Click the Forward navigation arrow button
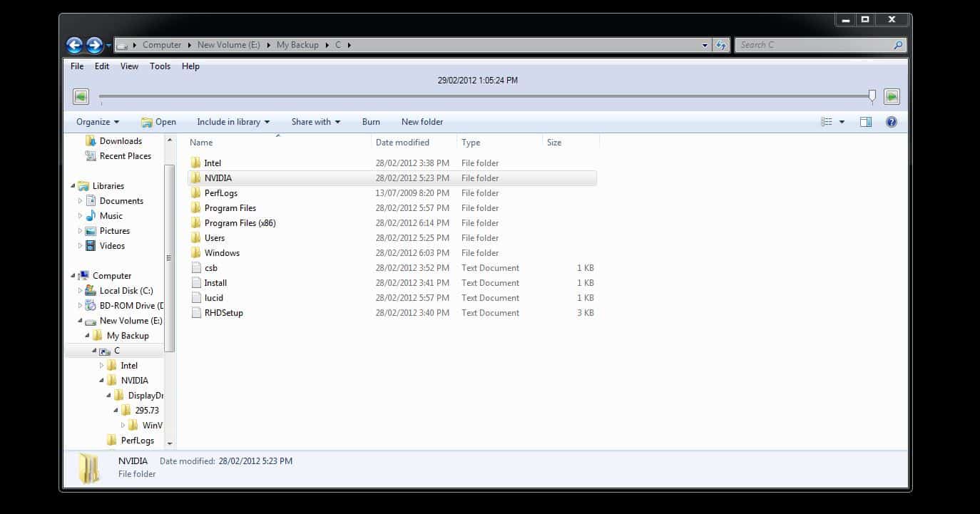Viewport: 980px width, 514px height. tap(94, 46)
